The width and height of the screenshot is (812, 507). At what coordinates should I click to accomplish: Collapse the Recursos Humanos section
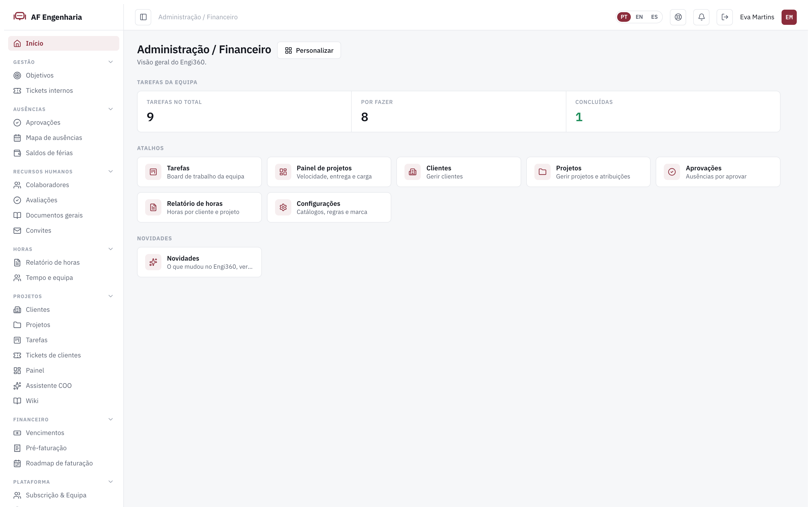[111, 172]
